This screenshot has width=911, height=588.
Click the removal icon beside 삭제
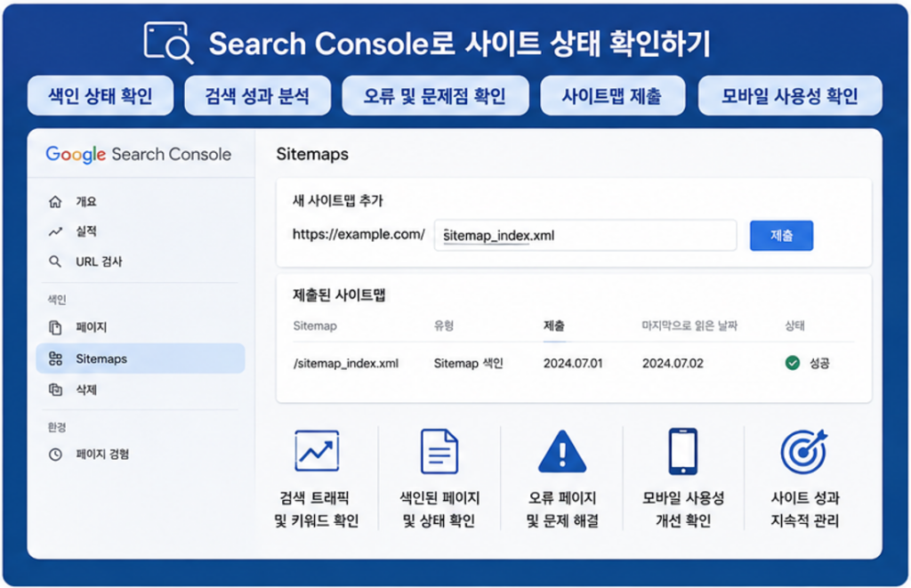[x=55, y=390]
